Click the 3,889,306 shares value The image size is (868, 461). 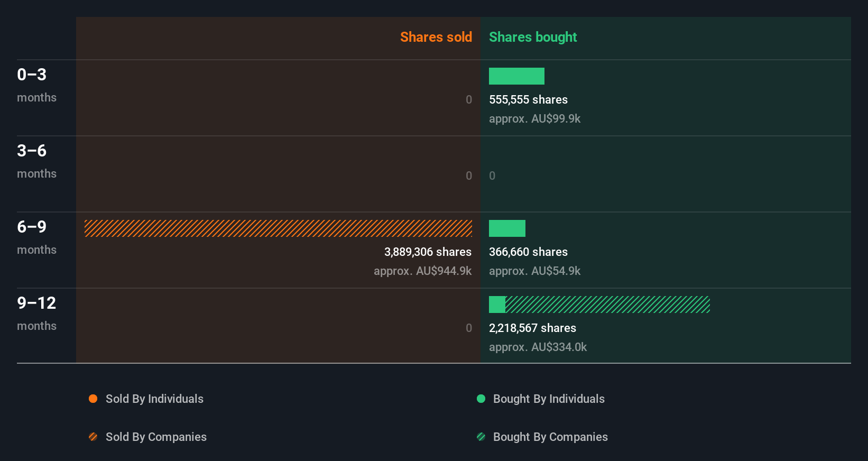428,252
